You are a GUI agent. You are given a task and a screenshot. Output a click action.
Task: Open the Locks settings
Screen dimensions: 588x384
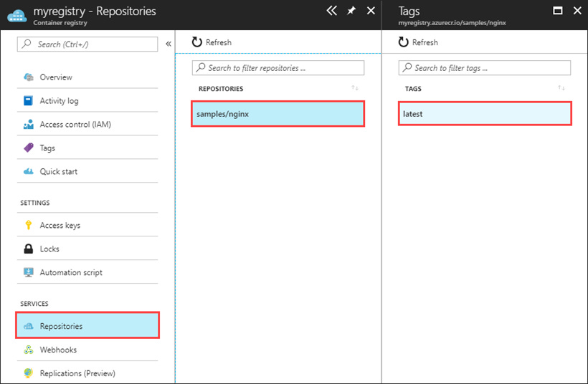87,249
